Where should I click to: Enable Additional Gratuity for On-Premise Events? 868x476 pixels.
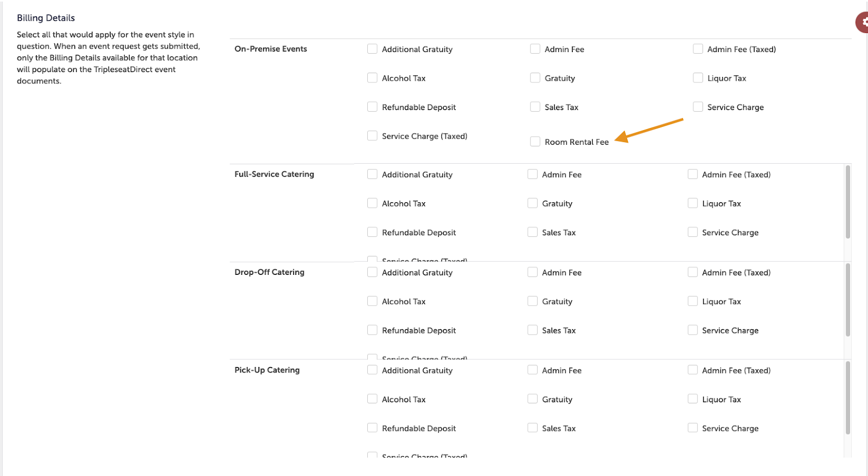pos(372,49)
